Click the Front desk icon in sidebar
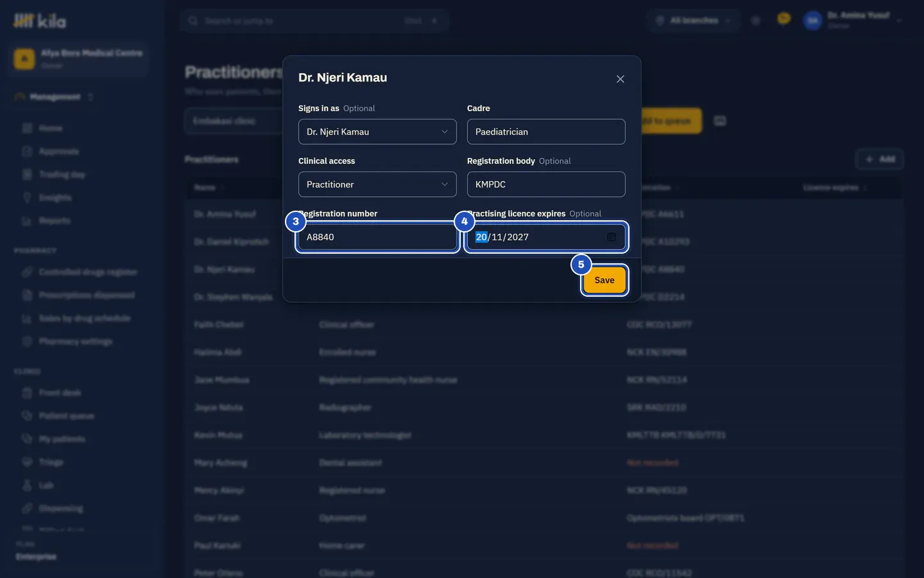This screenshot has width=924, height=578. point(27,393)
